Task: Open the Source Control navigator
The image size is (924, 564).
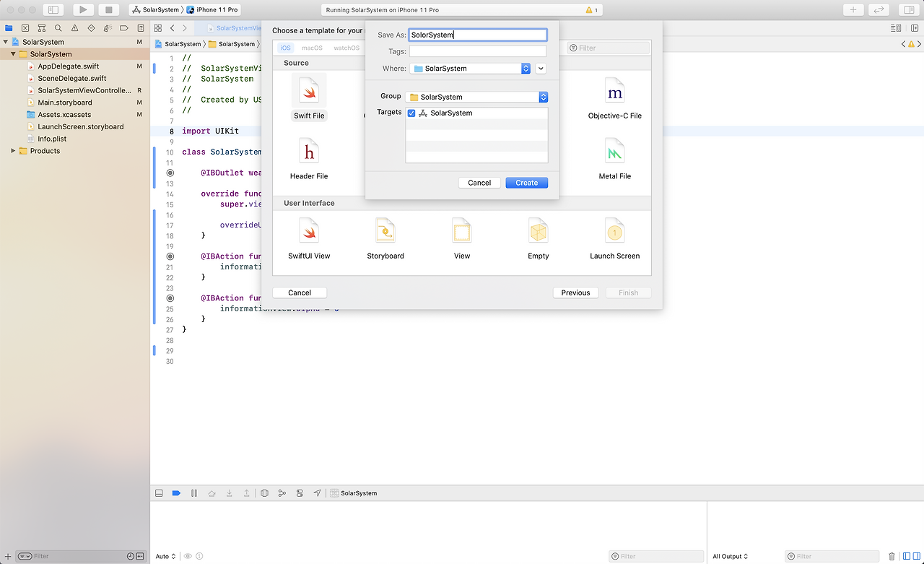Action: [25, 28]
